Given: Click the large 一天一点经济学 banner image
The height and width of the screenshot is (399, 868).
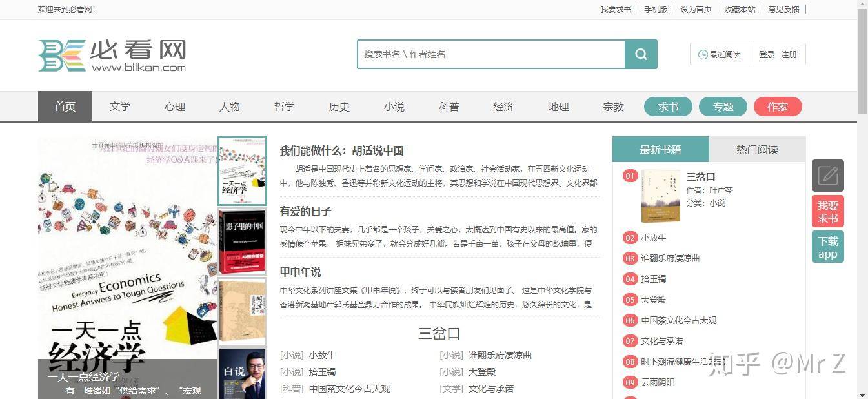Looking at the screenshot, I should click(127, 267).
